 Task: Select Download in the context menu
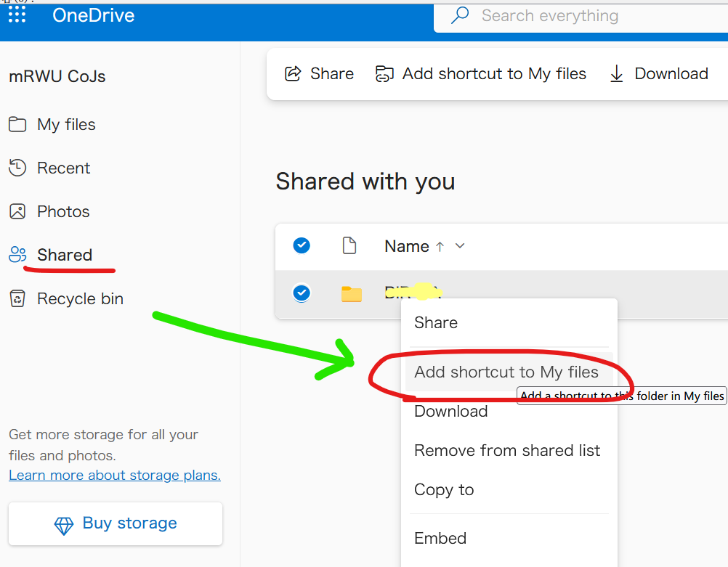pos(450,411)
